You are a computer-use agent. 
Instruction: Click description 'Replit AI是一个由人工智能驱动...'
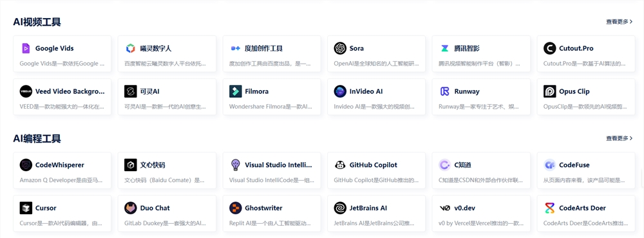(x=270, y=224)
